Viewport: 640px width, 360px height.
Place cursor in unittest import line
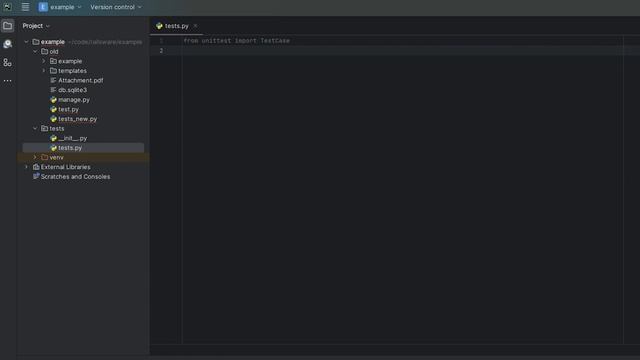tap(236, 41)
